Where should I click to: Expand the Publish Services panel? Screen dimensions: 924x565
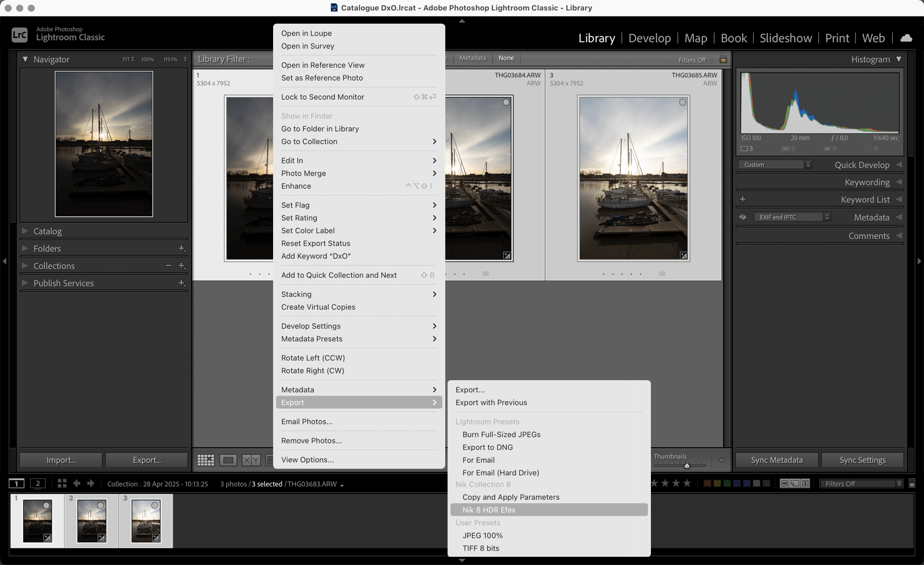tap(24, 283)
